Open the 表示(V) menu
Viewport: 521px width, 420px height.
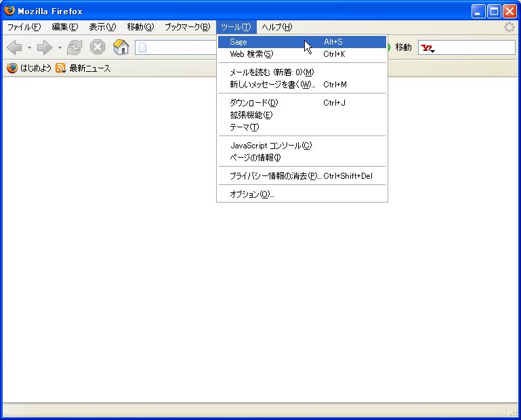[102, 27]
